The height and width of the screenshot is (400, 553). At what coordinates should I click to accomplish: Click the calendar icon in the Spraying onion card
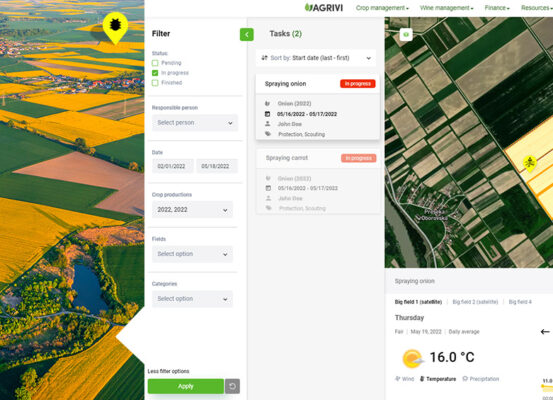point(268,114)
